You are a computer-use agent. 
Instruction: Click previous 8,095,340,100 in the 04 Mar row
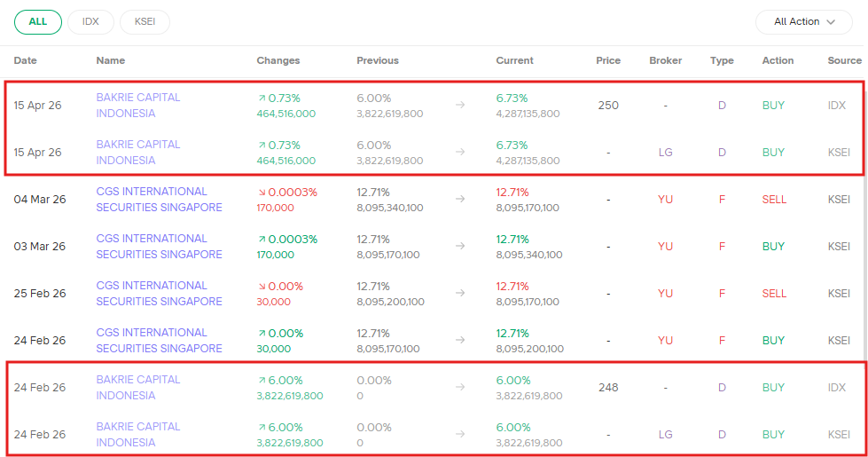[390, 208]
